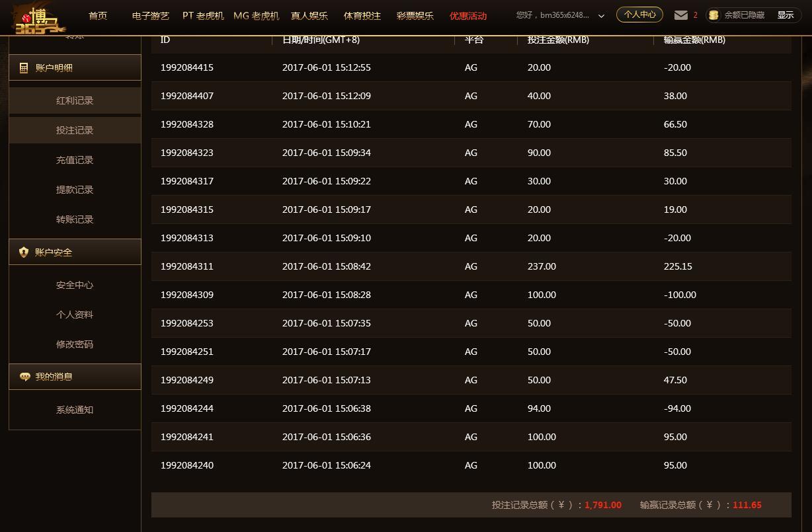Click the shield icon beside 账户安全

click(24, 252)
